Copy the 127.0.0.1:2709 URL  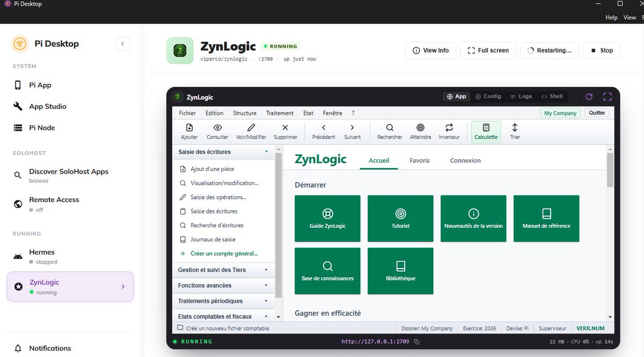point(416,341)
